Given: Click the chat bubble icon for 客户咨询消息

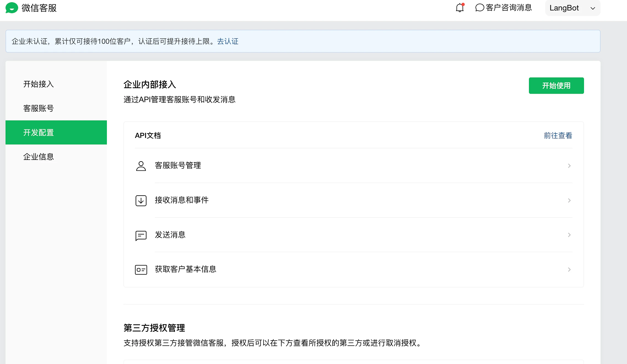Looking at the screenshot, I should (480, 8).
